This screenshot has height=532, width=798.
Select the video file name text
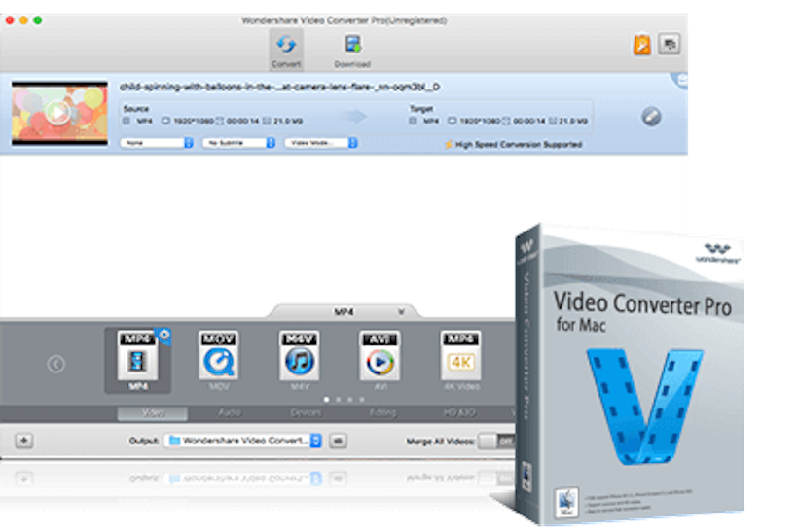[x=279, y=87]
